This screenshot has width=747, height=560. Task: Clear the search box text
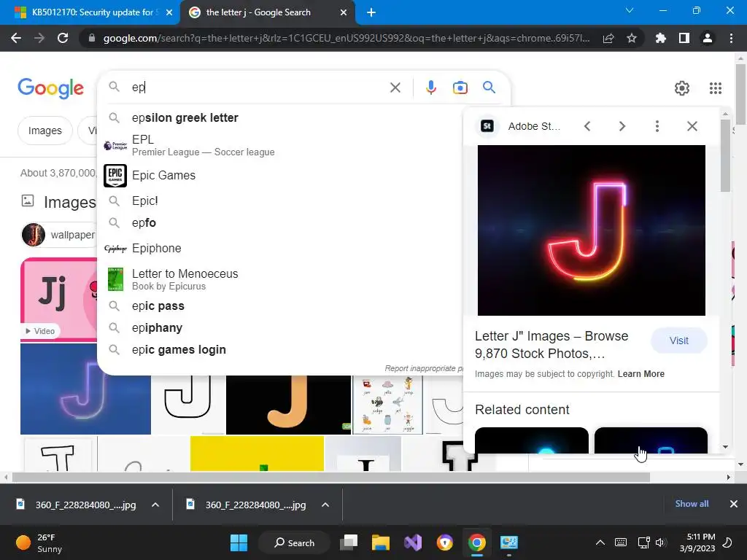[395, 87]
